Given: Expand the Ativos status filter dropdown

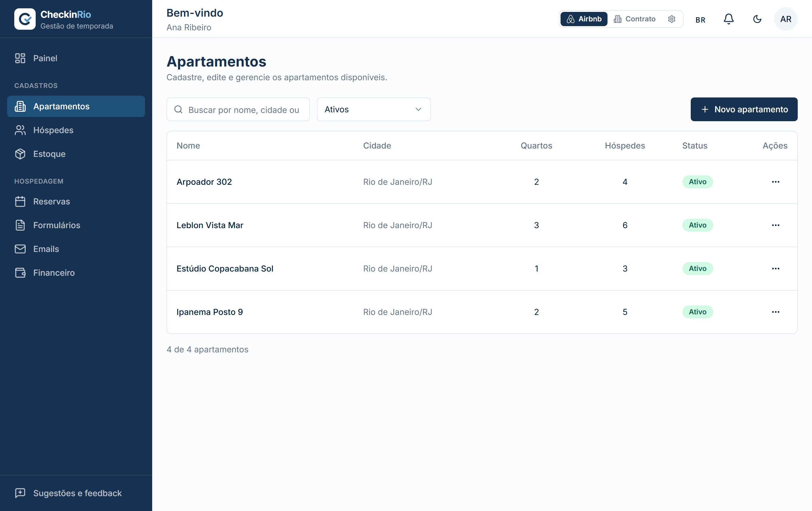Looking at the screenshot, I should 374,110.
